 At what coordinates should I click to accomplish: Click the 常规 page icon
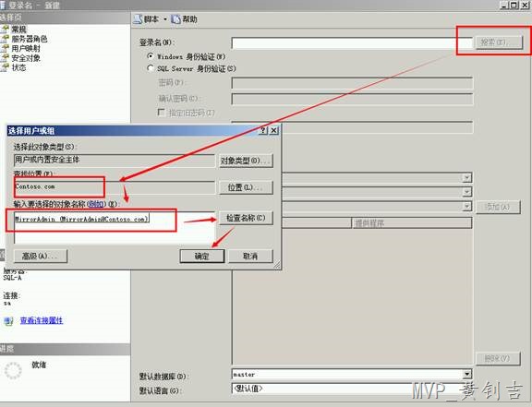[5, 30]
